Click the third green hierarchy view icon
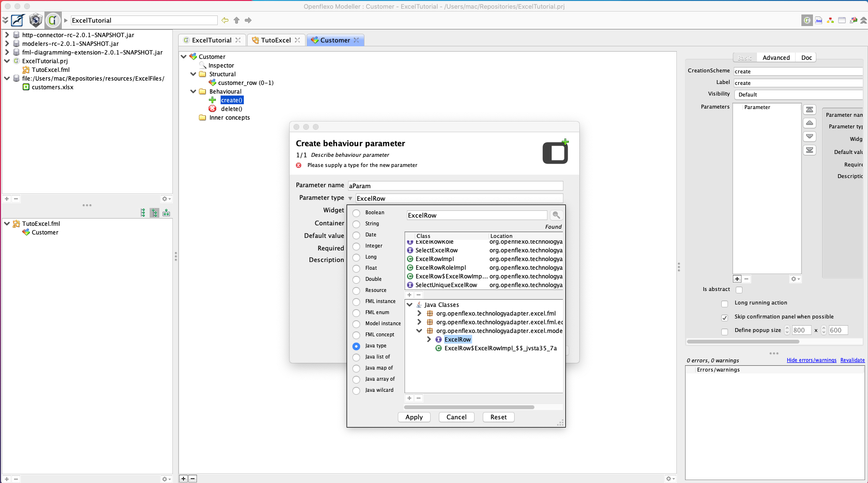This screenshot has width=868, height=483. pyautogui.click(x=166, y=213)
